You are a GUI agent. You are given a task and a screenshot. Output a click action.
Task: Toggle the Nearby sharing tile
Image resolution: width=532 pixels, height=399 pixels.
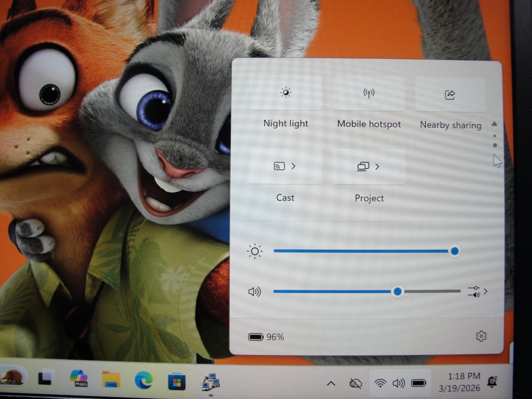[450, 95]
